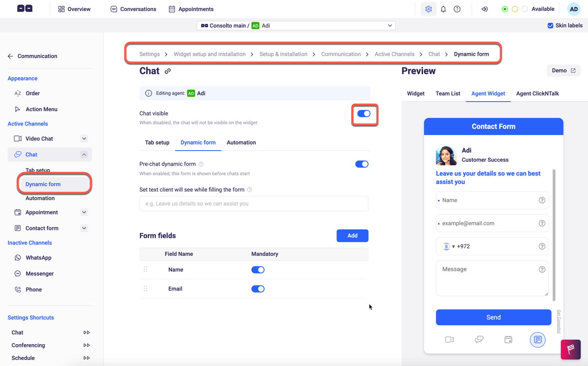588x366 pixels.
Task: Open Messenger inactive channel
Action: [x=39, y=274]
